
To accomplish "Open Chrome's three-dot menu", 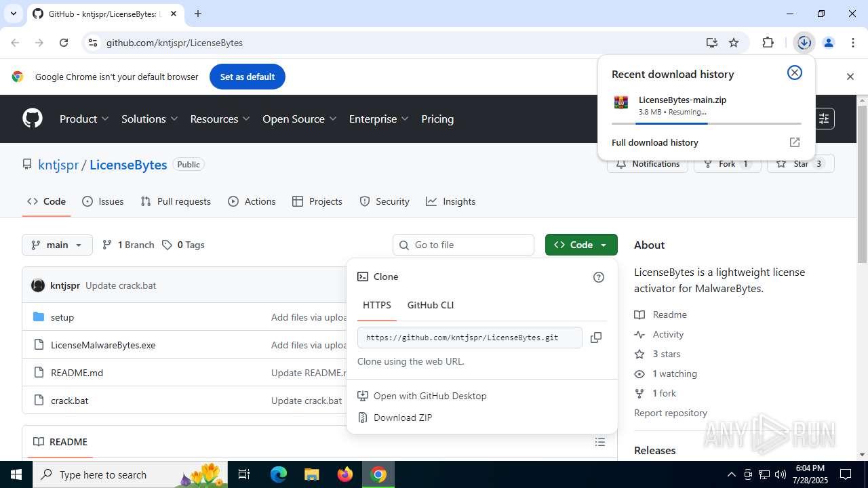I will (x=852, y=43).
